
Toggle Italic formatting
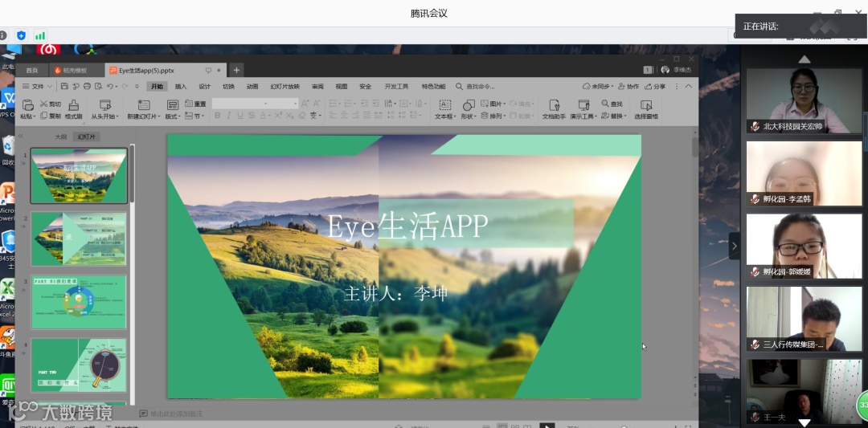(x=228, y=116)
